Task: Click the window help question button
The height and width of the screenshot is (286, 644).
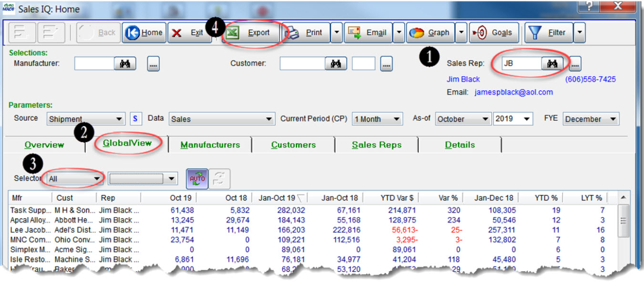Action: coord(590,6)
